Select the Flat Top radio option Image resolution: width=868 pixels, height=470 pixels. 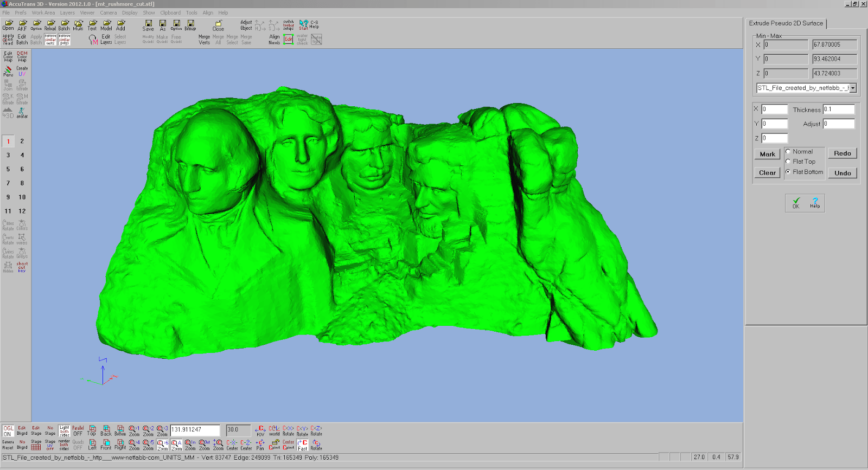click(788, 162)
